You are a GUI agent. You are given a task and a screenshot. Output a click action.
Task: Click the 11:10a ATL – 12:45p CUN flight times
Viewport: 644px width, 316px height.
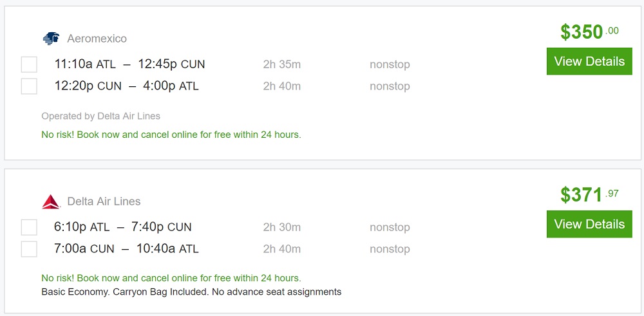point(129,64)
